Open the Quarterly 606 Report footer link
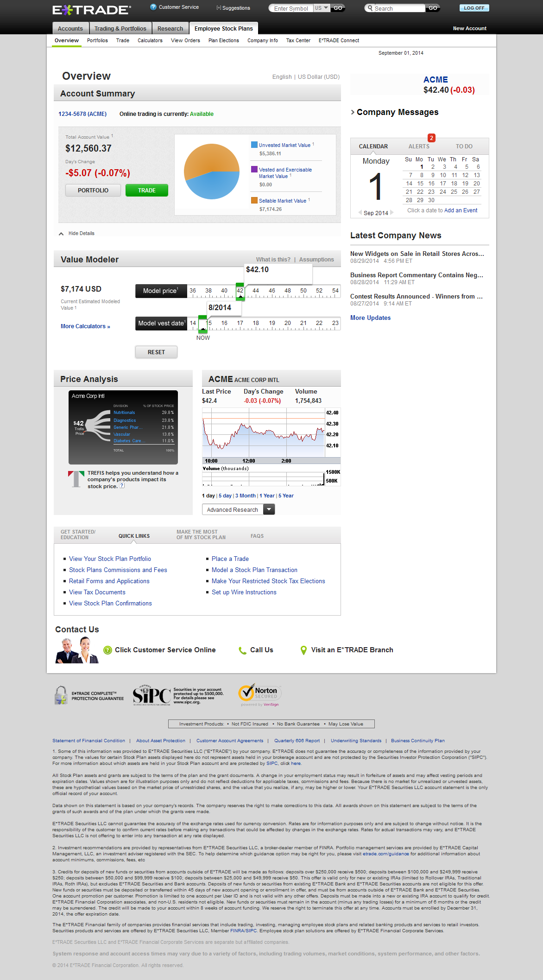The width and height of the screenshot is (543, 980). [x=297, y=741]
